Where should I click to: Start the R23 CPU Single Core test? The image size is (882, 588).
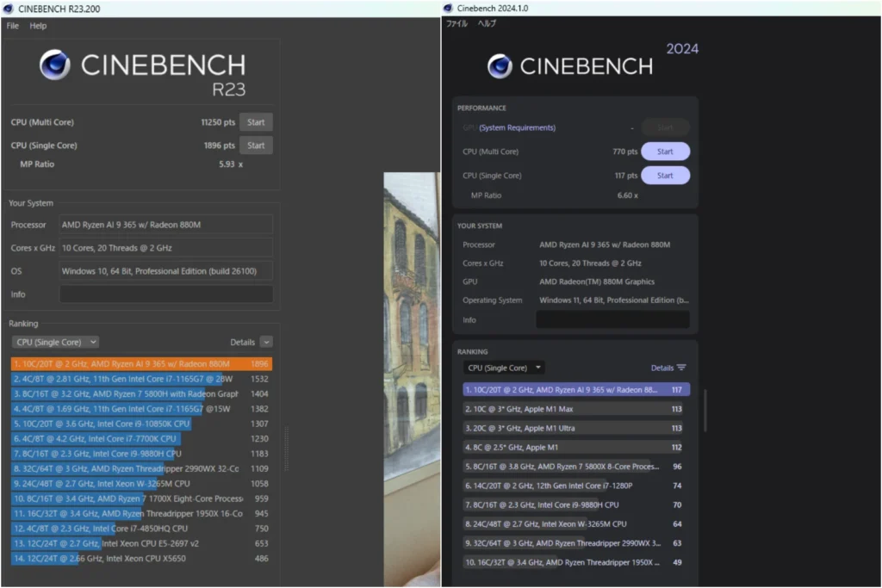256,145
